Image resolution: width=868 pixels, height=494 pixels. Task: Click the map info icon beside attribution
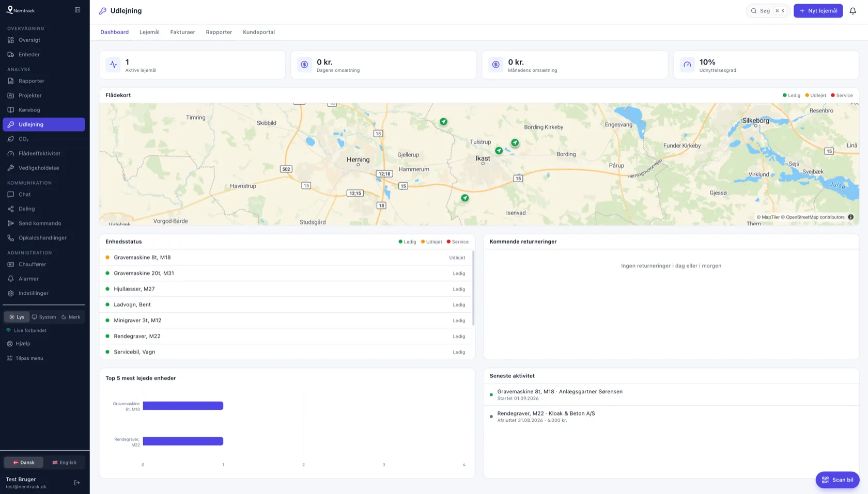(x=850, y=217)
